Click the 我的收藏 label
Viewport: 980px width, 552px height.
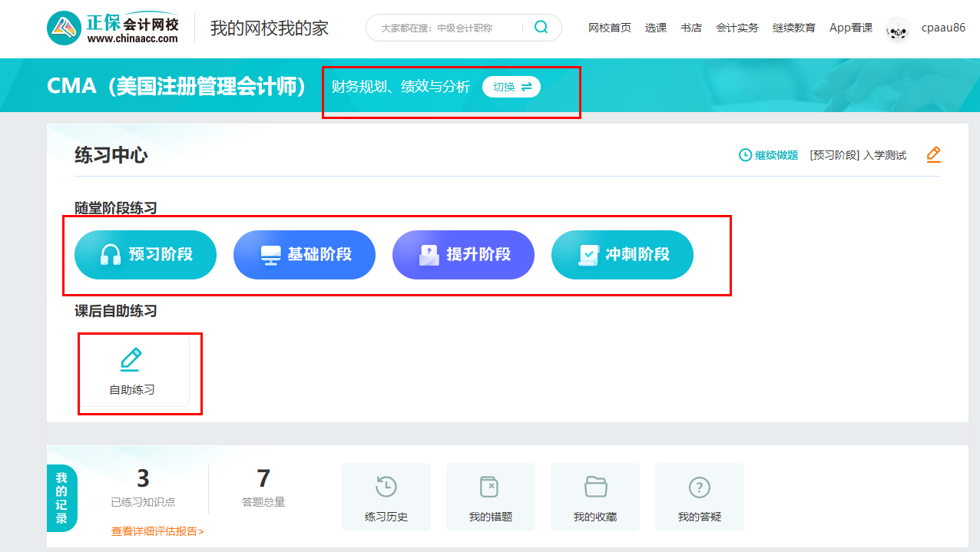click(595, 517)
